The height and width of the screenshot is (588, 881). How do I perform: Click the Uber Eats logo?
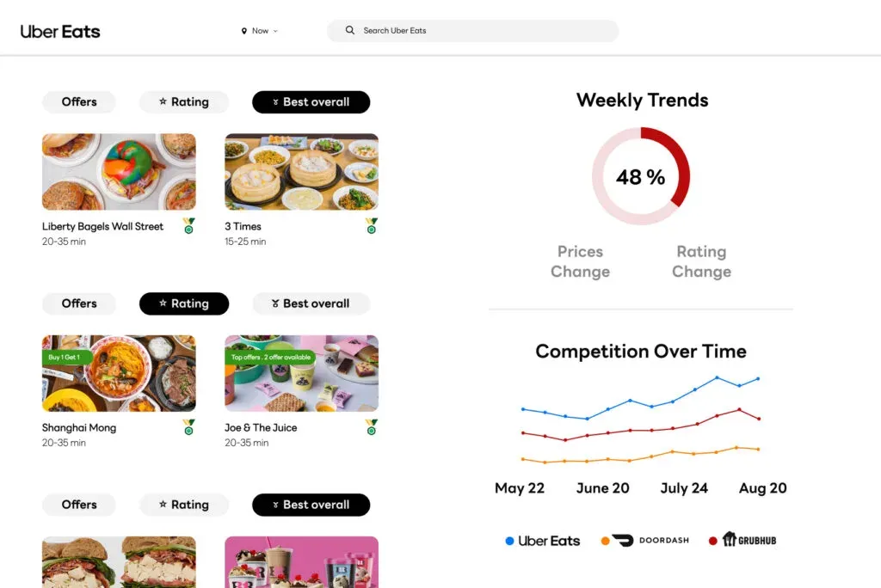point(60,32)
